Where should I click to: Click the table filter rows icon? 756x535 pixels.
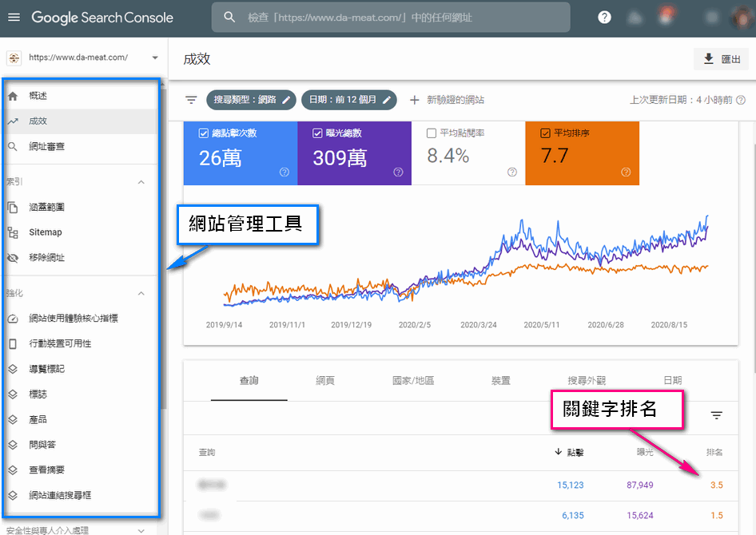[x=717, y=415]
